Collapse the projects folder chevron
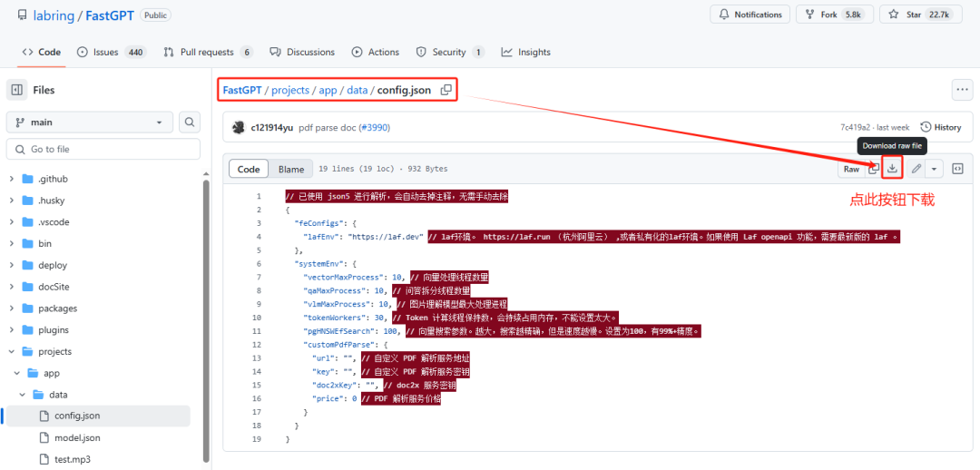This screenshot has height=470, width=980. [11, 351]
